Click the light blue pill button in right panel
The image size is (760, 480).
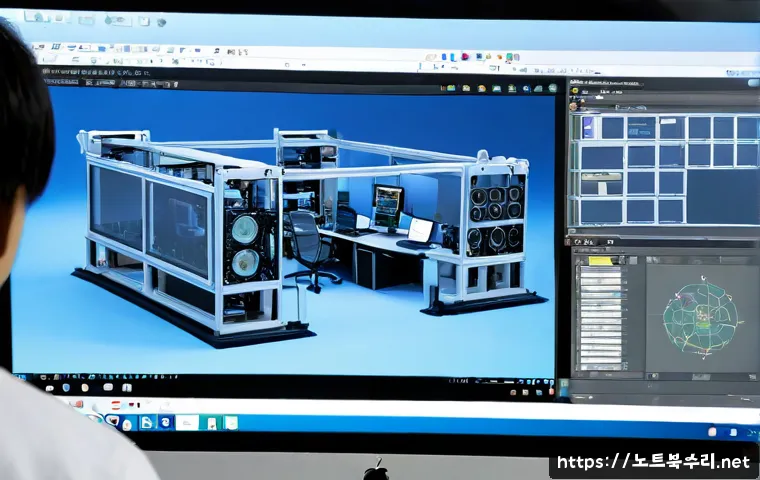[x=754, y=83]
